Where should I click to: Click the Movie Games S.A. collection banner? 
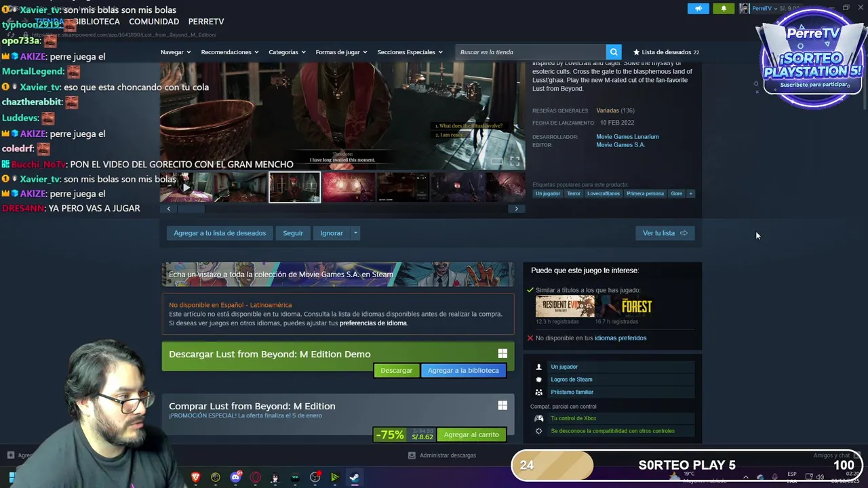tap(338, 274)
